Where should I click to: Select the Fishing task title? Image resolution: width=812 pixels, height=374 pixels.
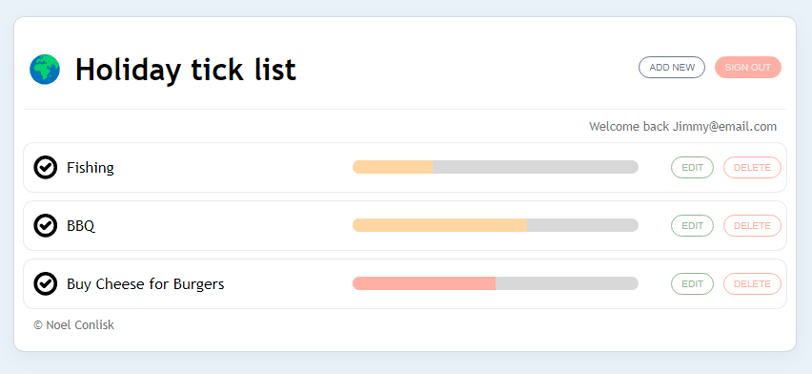click(90, 168)
